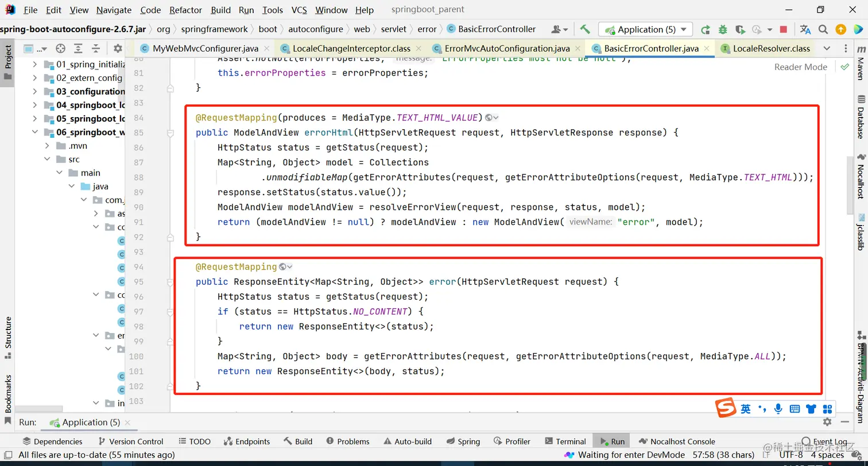The height and width of the screenshot is (466, 868).
Task: Open Version Control tool window
Action: pyautogui.click(x=130, y=441)
